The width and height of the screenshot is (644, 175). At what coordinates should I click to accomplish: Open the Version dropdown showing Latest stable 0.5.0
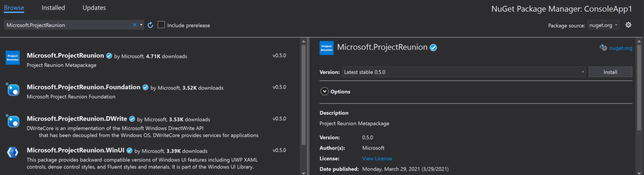464,72
